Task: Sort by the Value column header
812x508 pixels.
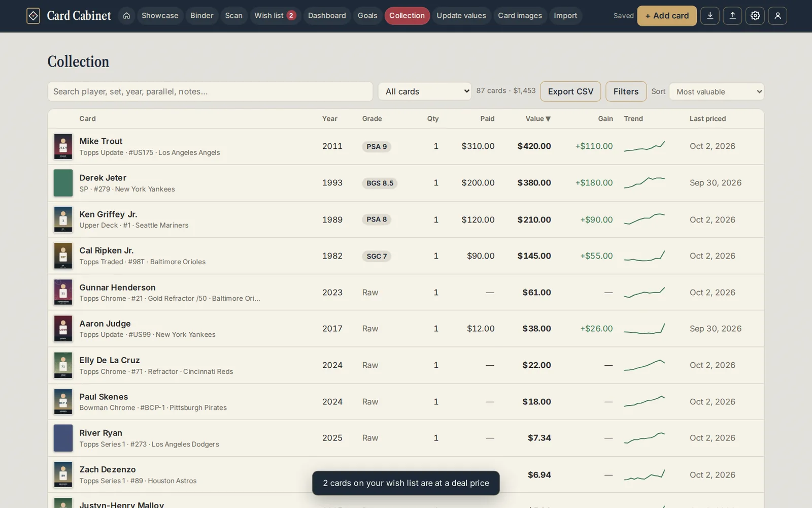Action: click(x=538, y=118)
